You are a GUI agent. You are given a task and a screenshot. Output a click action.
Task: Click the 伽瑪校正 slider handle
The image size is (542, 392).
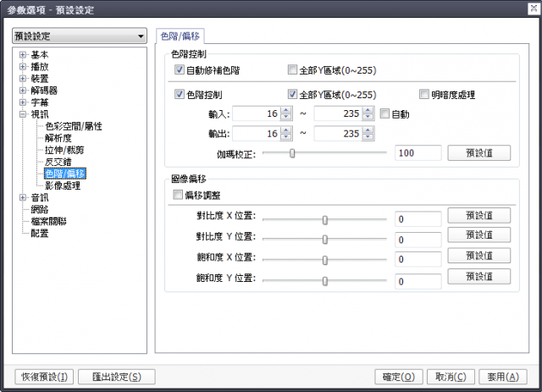(292, 153)
